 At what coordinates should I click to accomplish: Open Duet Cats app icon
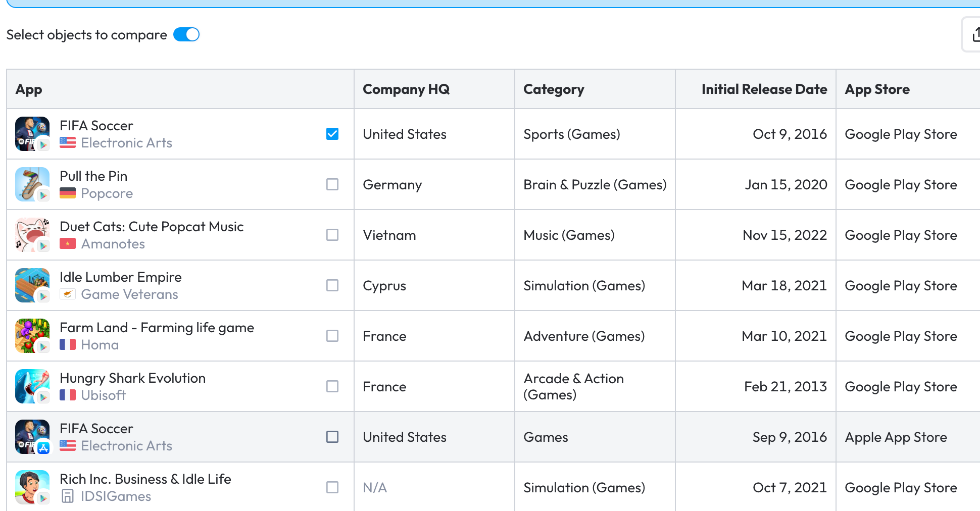click(x=32, y=235)
